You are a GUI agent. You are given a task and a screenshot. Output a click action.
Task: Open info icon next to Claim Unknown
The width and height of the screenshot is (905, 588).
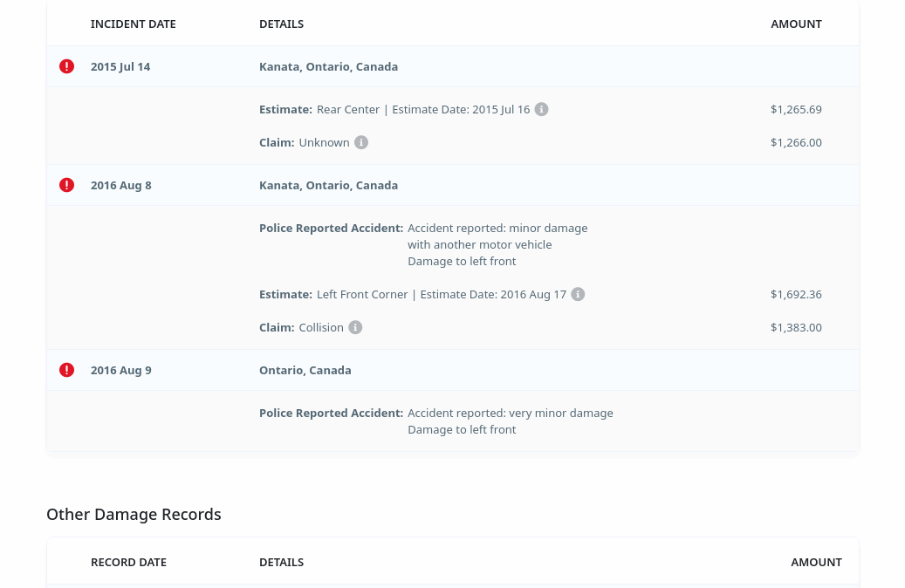[361, 142]
